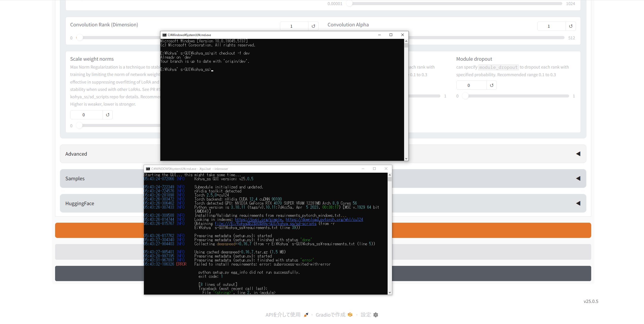Click the Advanced section collapse arrow
The height and width of the screenshot is (324, 644).
coord(578,154)
